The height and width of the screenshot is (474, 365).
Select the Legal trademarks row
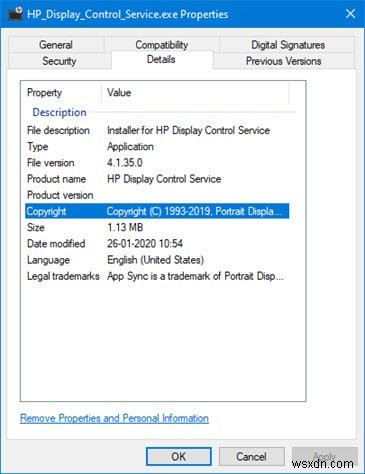pos(157,276)
